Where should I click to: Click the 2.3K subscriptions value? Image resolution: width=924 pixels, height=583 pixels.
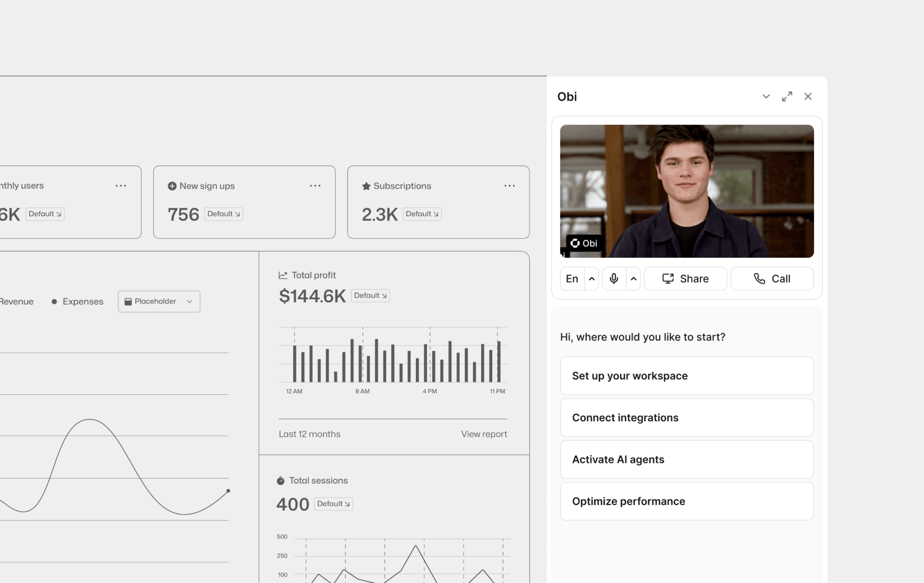[379, 215]
